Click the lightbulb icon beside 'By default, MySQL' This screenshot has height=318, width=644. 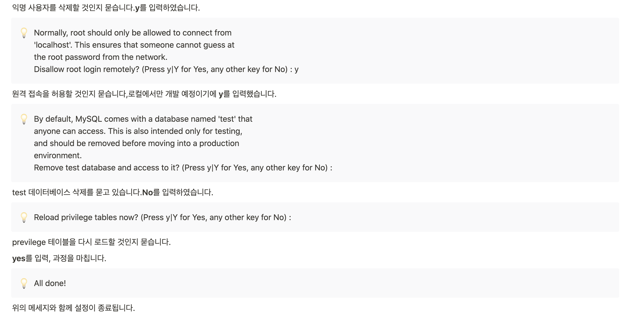coord(24,119)
